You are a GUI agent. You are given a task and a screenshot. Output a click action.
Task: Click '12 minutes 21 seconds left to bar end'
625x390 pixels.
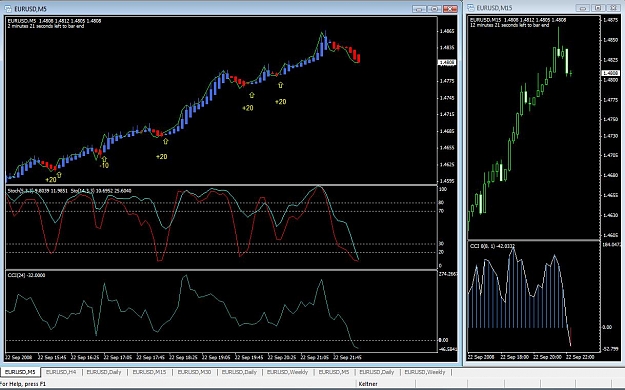(x=509, y=25)
